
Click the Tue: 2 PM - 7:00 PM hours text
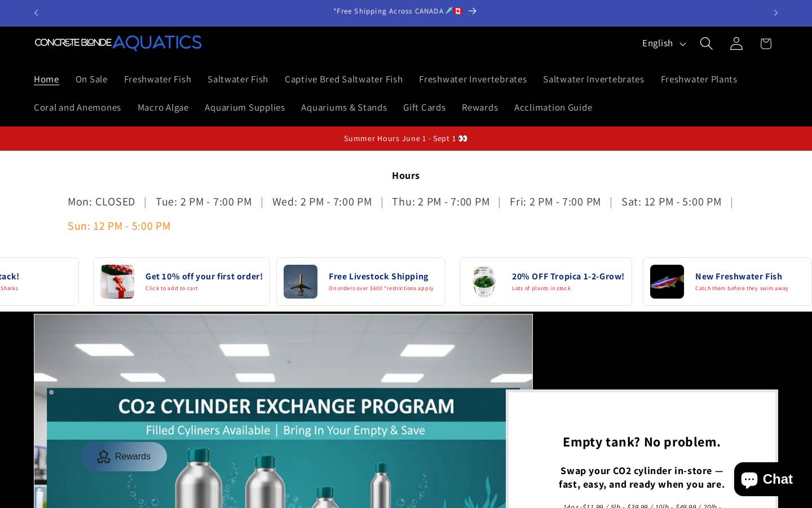point(204,202)
